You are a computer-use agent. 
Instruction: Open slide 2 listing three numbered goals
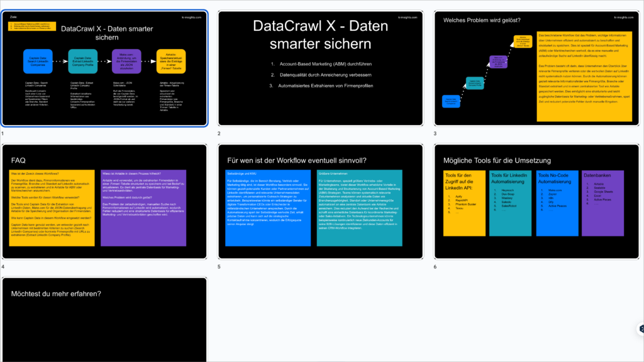[320, 68]
